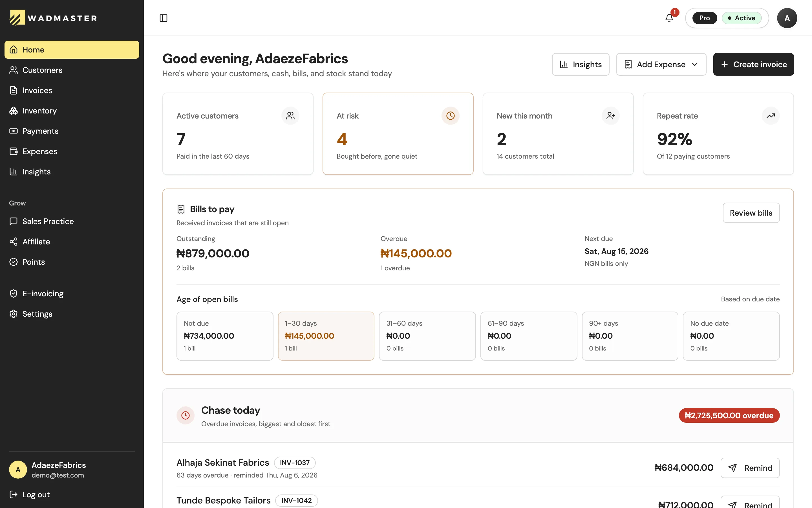Open the Payments page

pyautogui.click(x=72, y=131)
